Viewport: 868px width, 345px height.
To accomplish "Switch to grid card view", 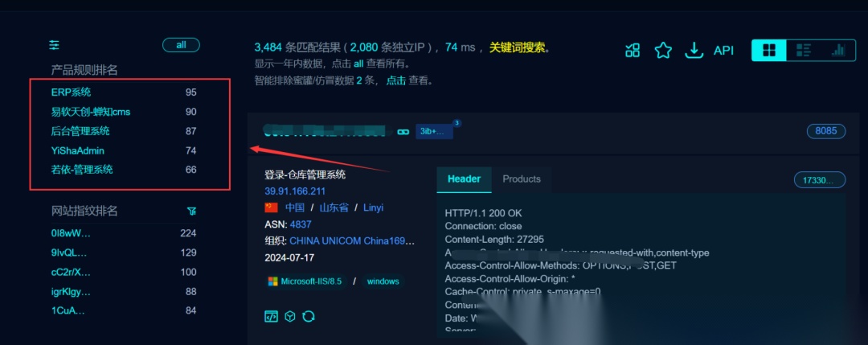I will 769,51.
